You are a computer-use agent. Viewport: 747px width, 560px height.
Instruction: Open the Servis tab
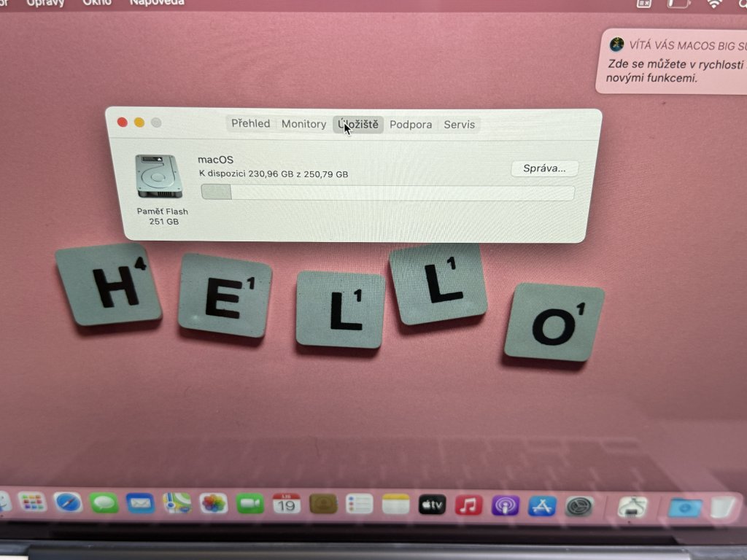click(460, 125)
